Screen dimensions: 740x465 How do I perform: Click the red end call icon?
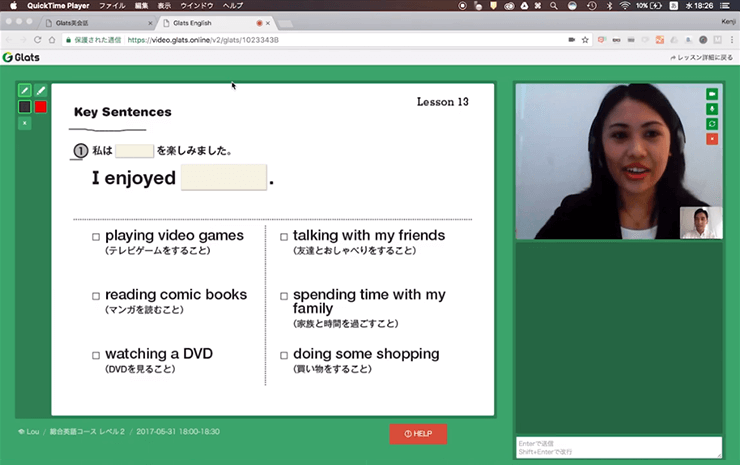pos(712,138)
